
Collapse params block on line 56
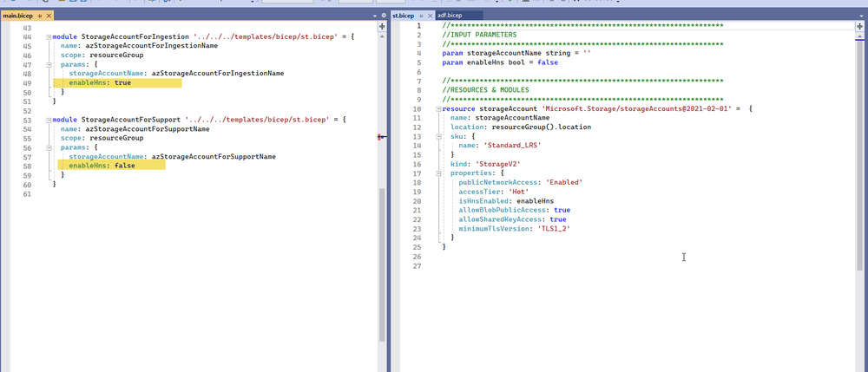tap(47, 147)
